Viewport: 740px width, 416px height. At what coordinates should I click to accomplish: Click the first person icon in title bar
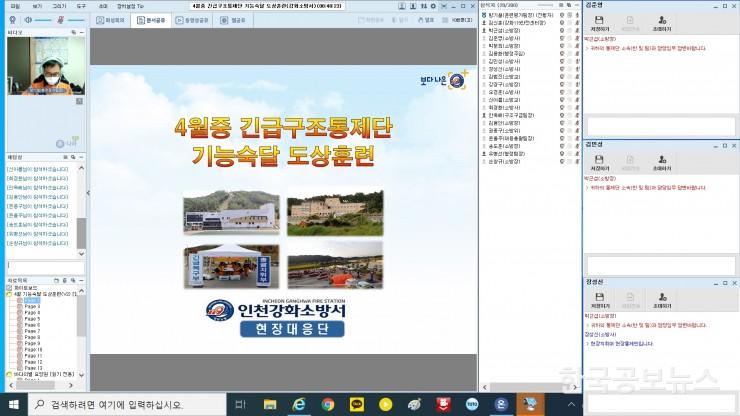[x=402, y=6]
